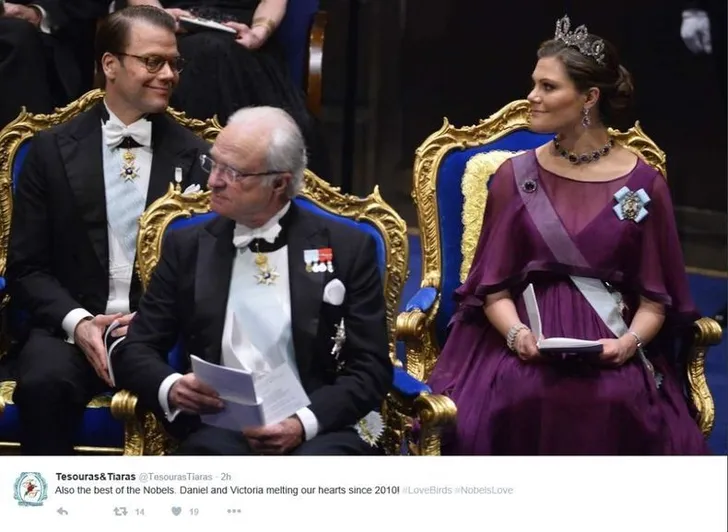
Task: Click the medal ribbons on the black tailcoat
Action: click(x=318, y=260)
